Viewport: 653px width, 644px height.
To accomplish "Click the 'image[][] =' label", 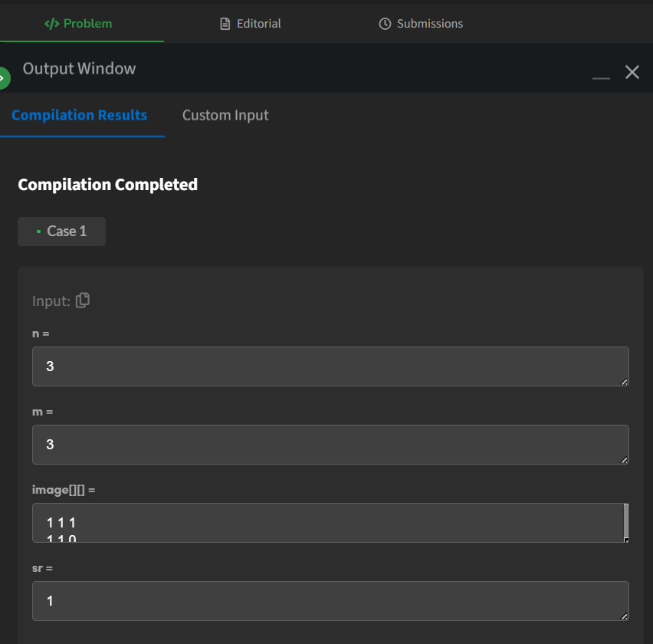I will point(64,490).
